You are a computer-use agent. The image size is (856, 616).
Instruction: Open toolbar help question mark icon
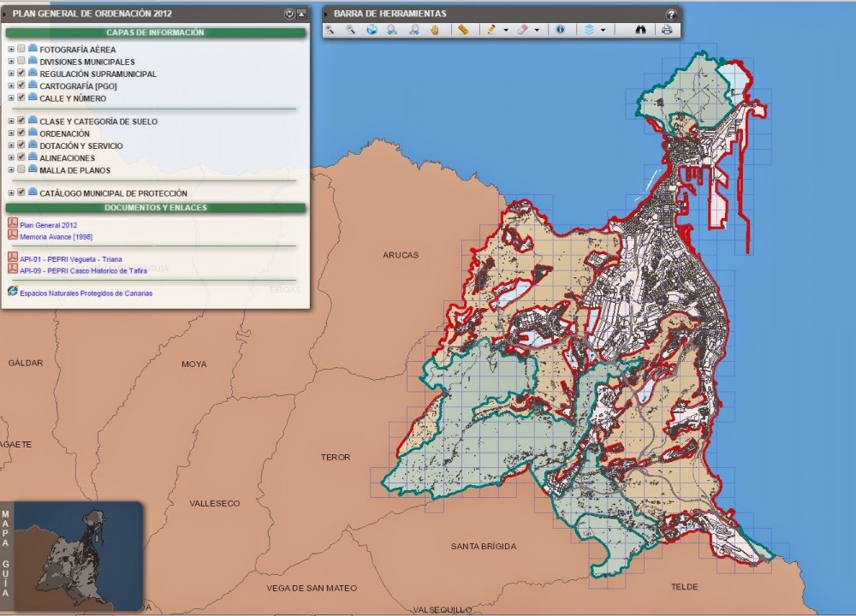click(x=671, y=14)
